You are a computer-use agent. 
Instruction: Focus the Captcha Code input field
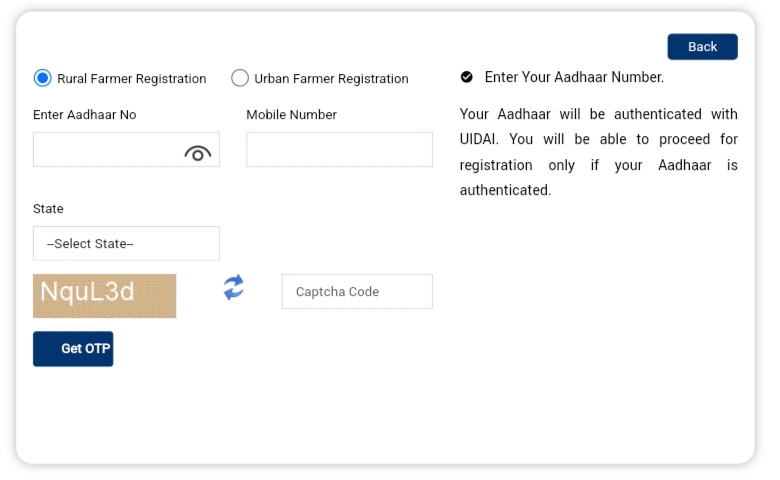point(357,291)
